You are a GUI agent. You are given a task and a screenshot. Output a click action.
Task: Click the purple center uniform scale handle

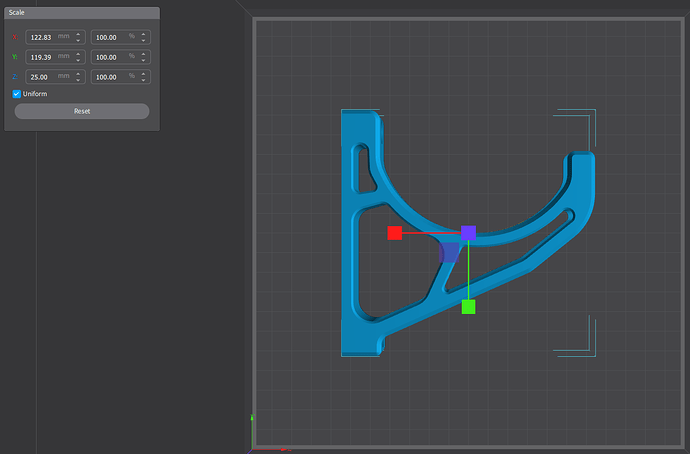469,233
